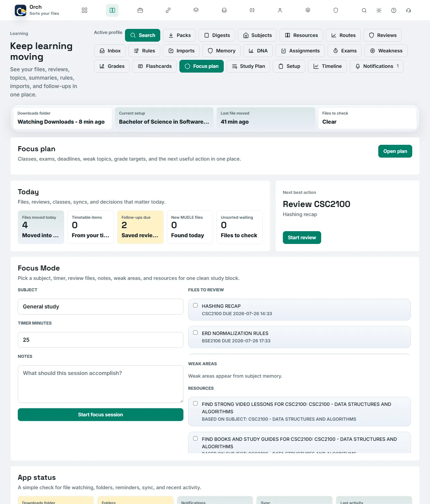Select the Weakness tab

(386, 51)
